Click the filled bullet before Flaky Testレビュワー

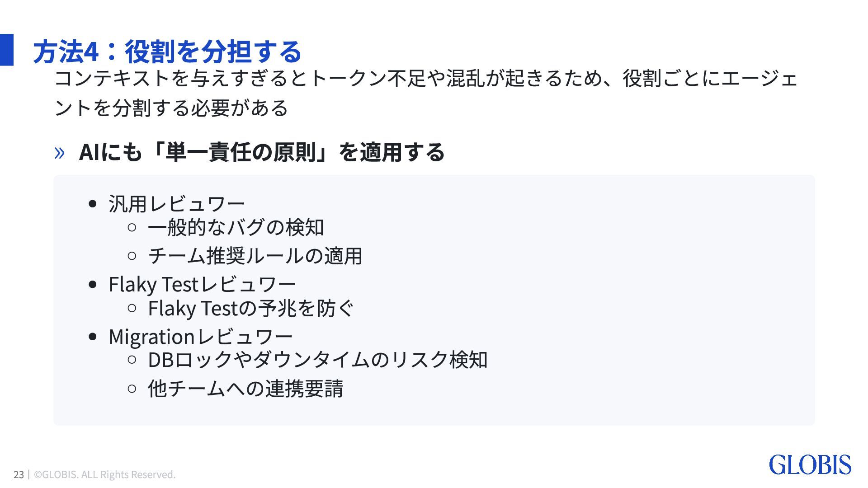(x=93, y=285)
